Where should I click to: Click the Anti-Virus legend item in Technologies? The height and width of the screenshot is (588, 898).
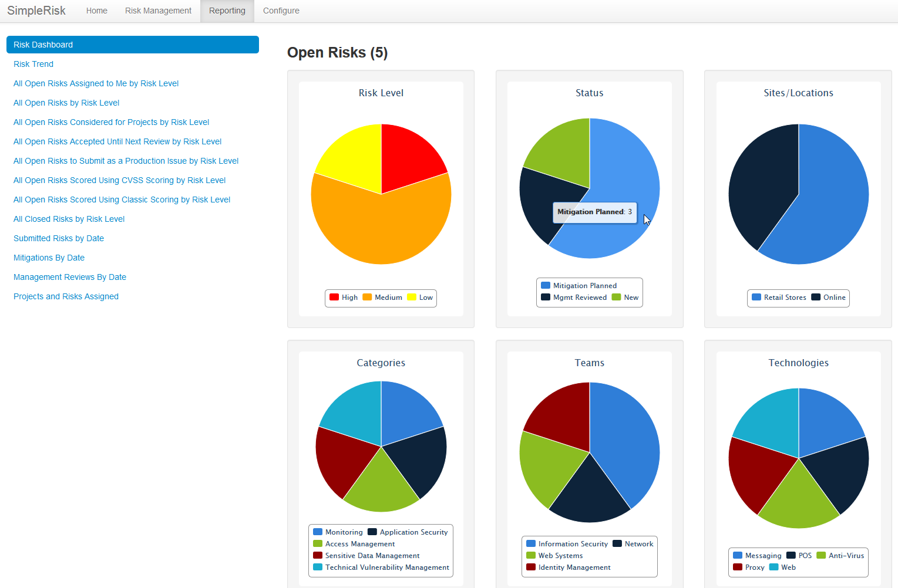(x=840, y=556)
